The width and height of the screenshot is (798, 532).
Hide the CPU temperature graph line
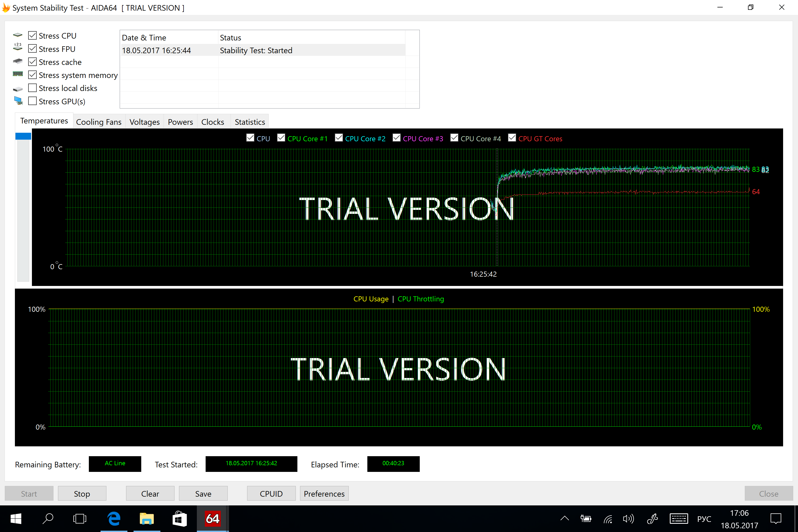point(250,138)
